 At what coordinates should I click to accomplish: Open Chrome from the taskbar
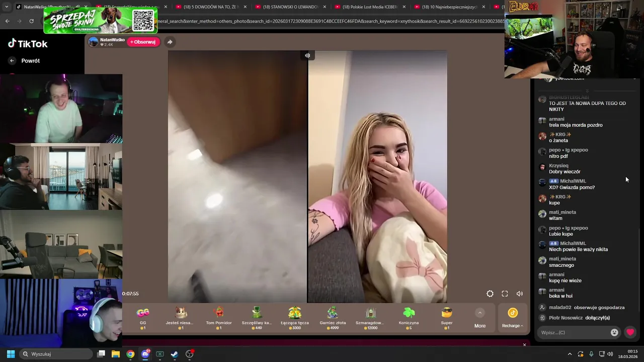tap(130, 354)
